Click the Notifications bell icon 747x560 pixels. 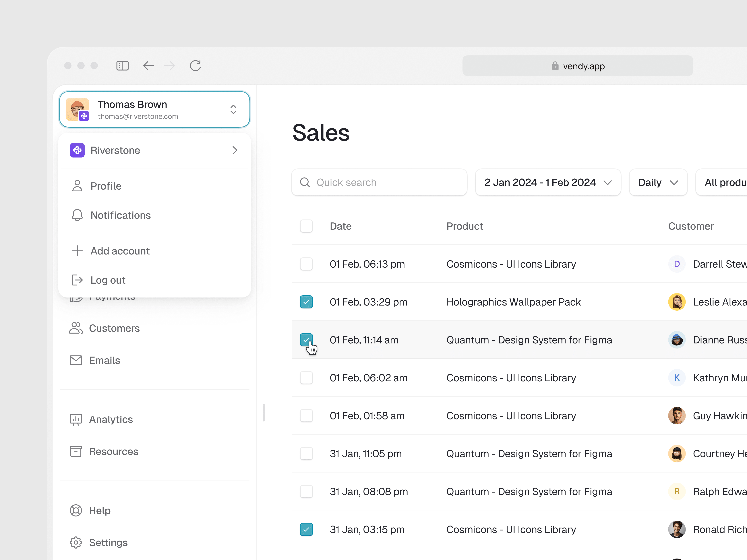point(77,215)
